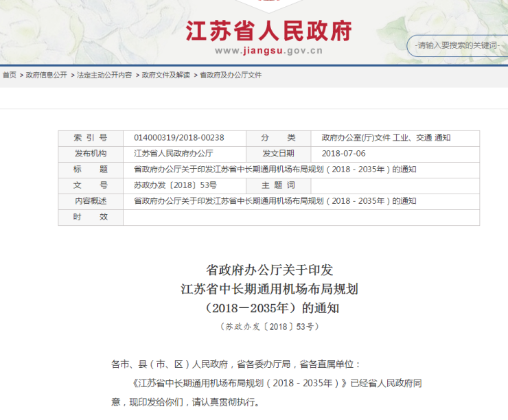Click the 索引号 label cell
508x420 pixels.
(91, 138)
